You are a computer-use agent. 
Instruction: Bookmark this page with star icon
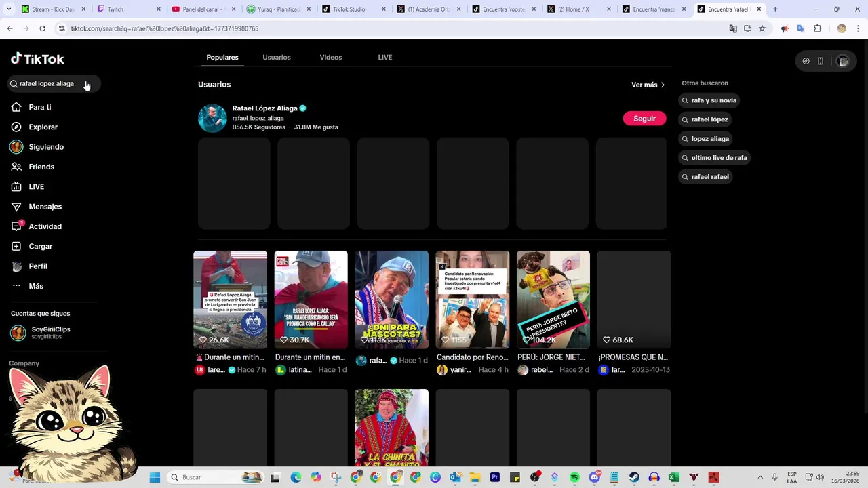click(762, 28)
